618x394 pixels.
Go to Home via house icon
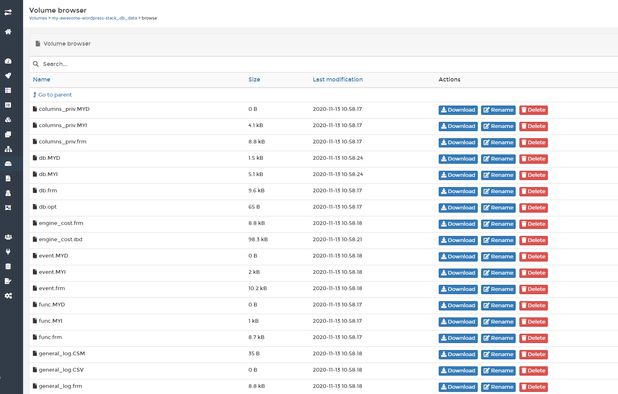(x=8, y=32)
